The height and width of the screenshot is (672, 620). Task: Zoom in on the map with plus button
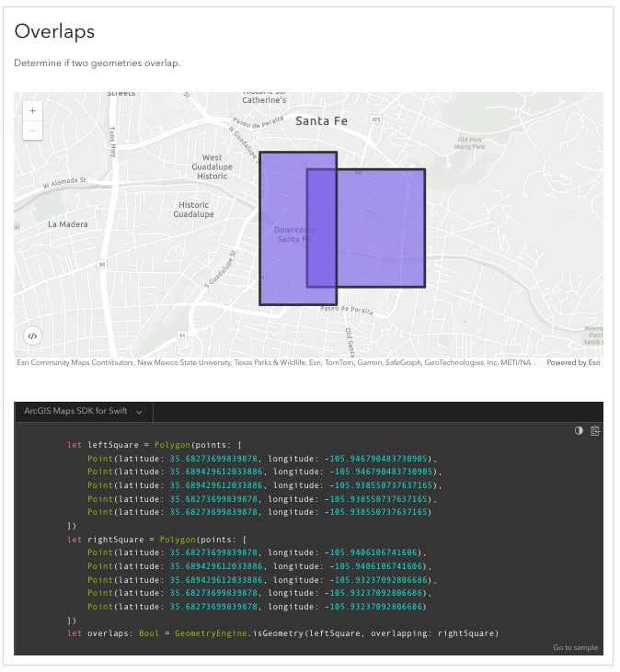tap(32, 111)
